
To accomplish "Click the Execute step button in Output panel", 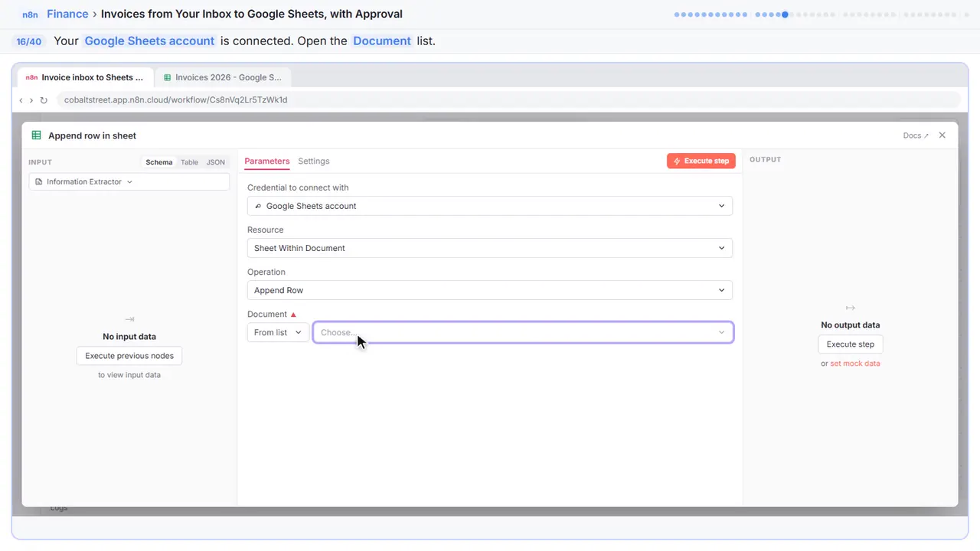I will click(851, 344).
